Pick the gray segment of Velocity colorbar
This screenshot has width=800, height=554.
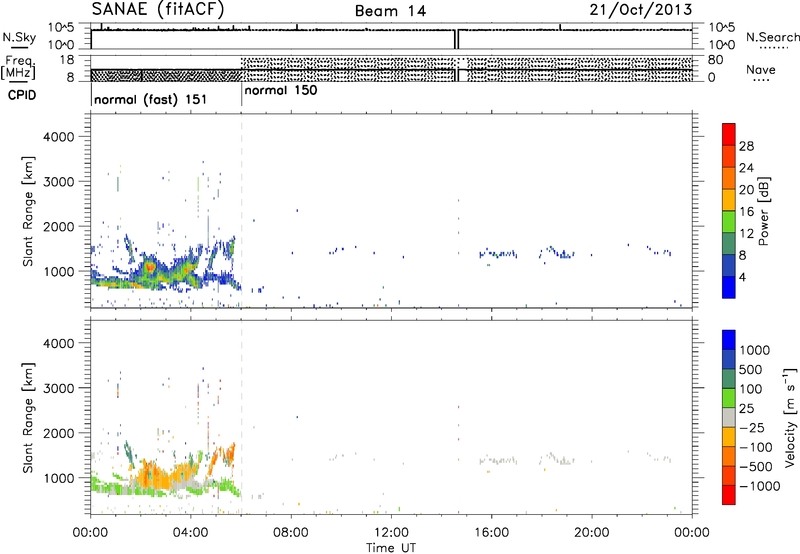pyautogui.click(x=729, y=418)
